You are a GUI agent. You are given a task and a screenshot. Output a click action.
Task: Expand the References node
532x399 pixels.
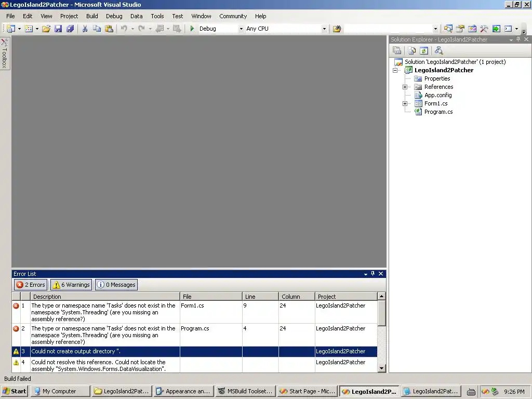pyautogui.click(x=405, y=87)
